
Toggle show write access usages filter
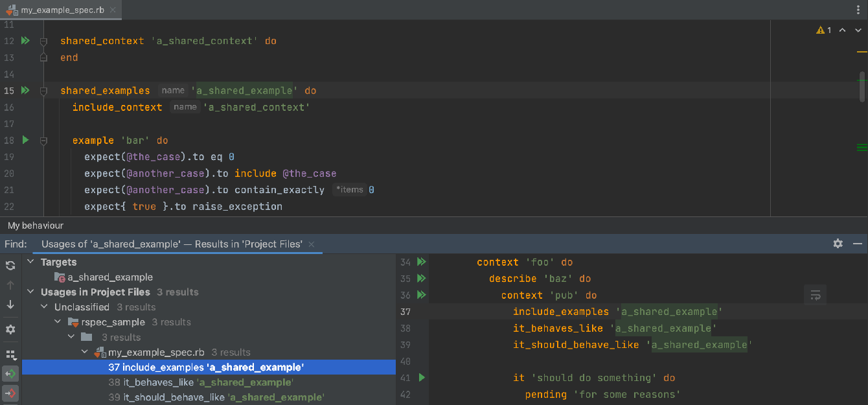point(10,393)
